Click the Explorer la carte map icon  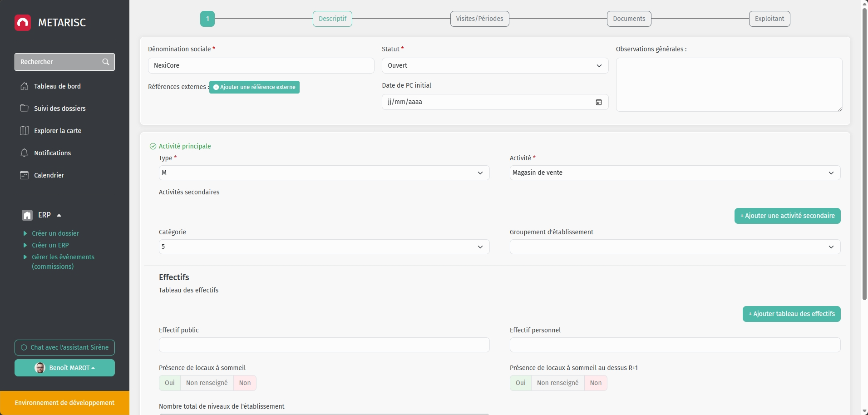click(25, 131)
